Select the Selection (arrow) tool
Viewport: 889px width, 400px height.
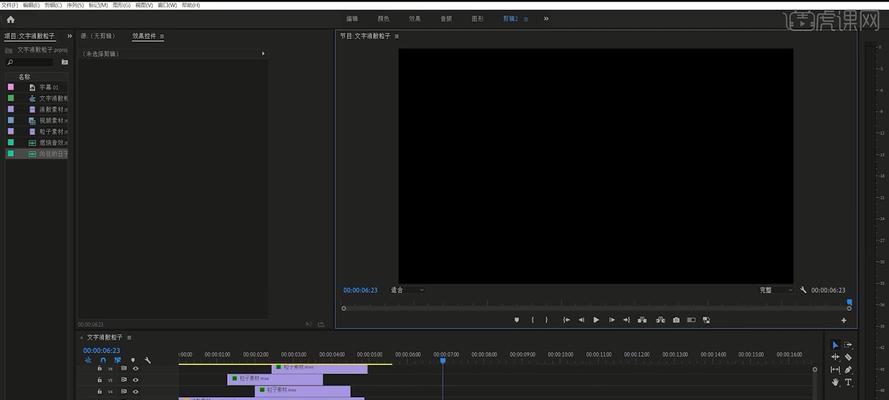click(835, 344)
